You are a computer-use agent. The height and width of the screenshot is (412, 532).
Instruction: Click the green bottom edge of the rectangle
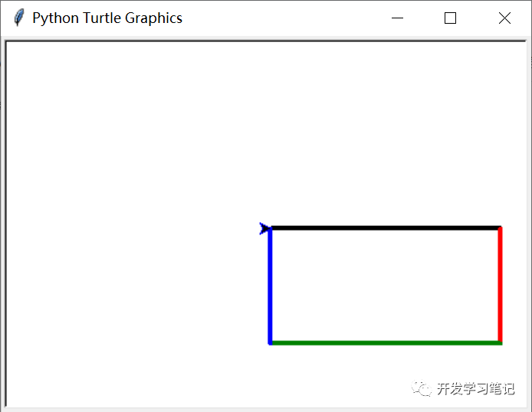pyautogui.click(x=383, y=342)
